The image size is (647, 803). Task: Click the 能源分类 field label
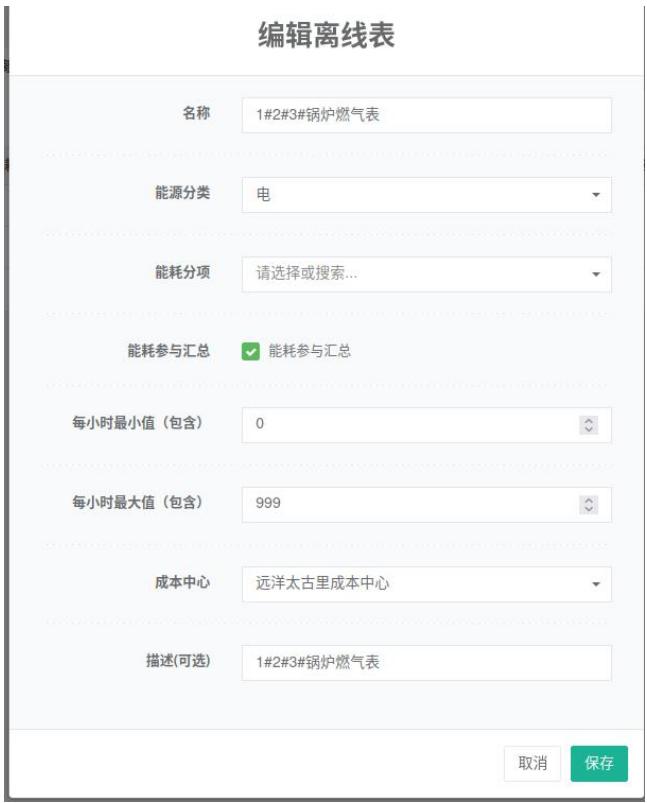[x=182, y=193]
